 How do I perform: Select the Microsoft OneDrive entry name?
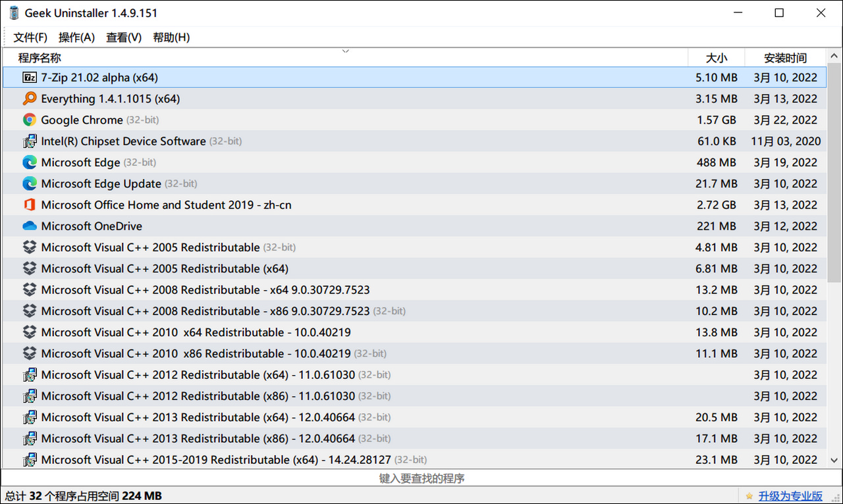click(92, 226)
